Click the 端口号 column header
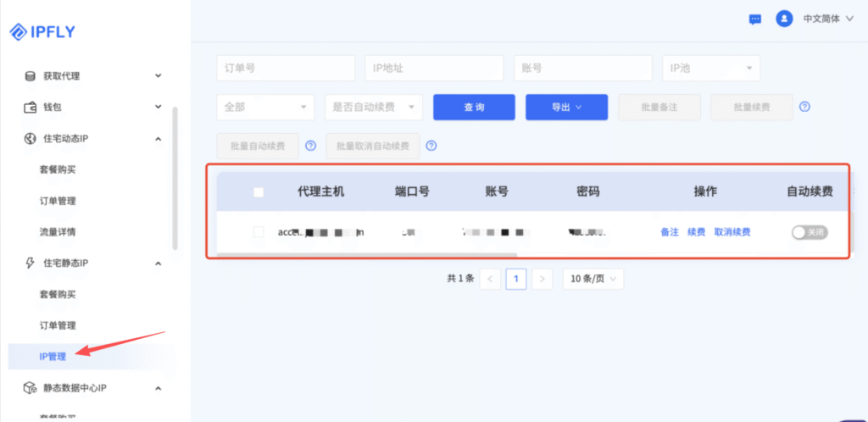Image resolution: width=868 pixels, height=422 pixels. coord(412,192)
